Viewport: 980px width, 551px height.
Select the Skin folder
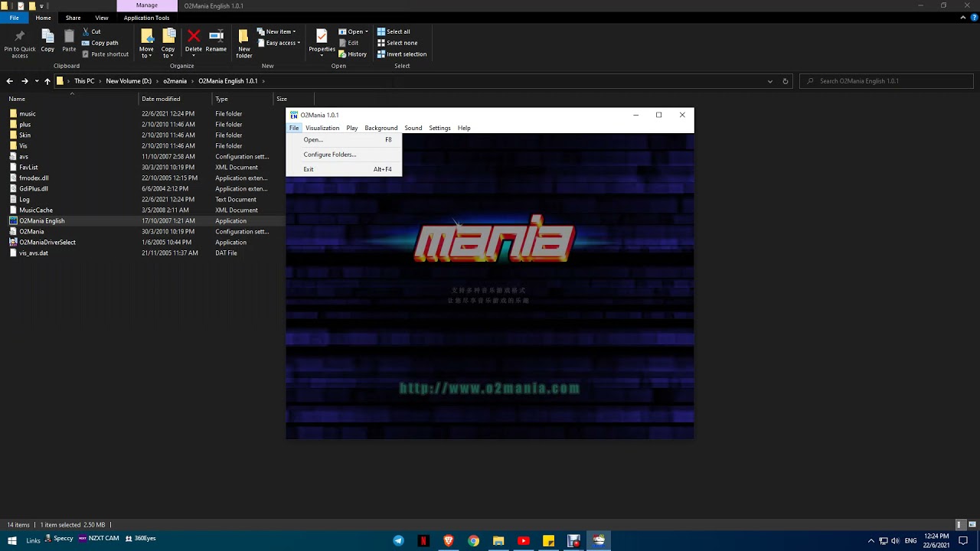(24, 135)
